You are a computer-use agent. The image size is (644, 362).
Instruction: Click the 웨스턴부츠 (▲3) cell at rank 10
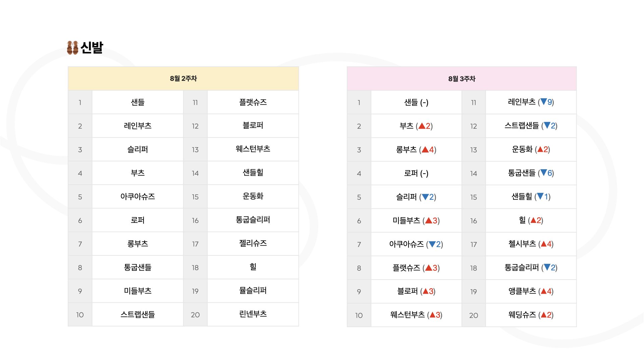point(416,315)
